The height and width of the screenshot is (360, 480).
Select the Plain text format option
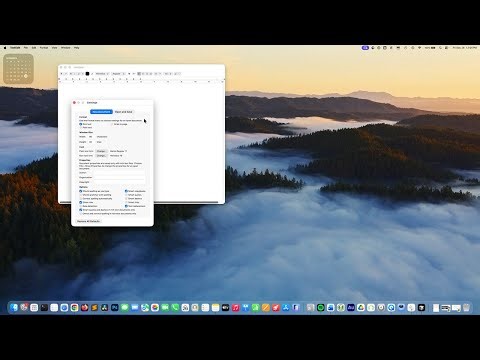click(85, 127)
